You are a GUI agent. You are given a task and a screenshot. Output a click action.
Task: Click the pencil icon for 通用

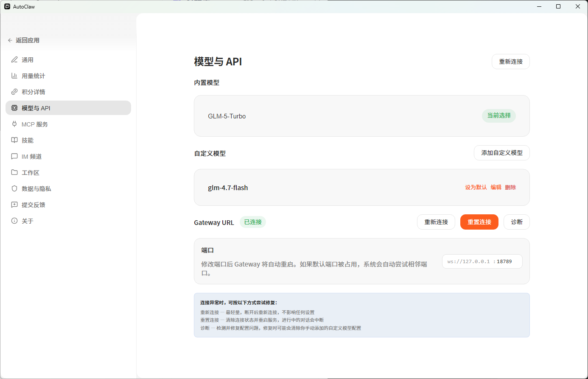(14, 60)
